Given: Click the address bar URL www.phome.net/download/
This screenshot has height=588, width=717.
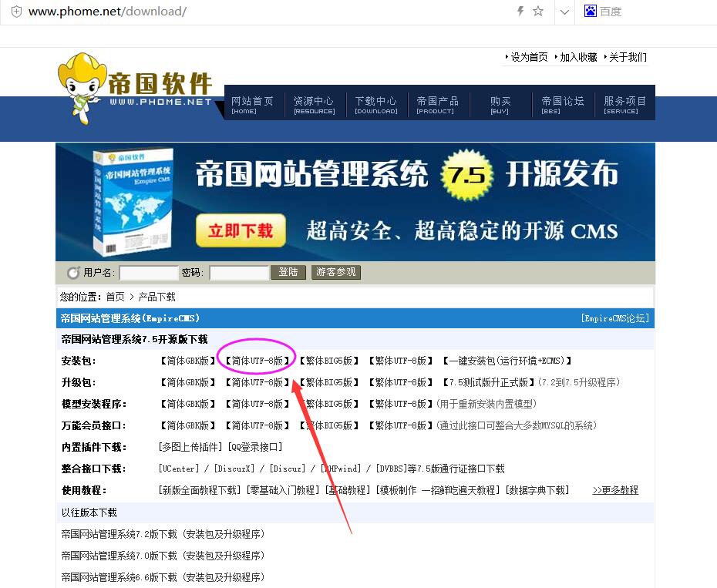Looking at the screenshot, I should pyautogui.click(x=107, y=12).
